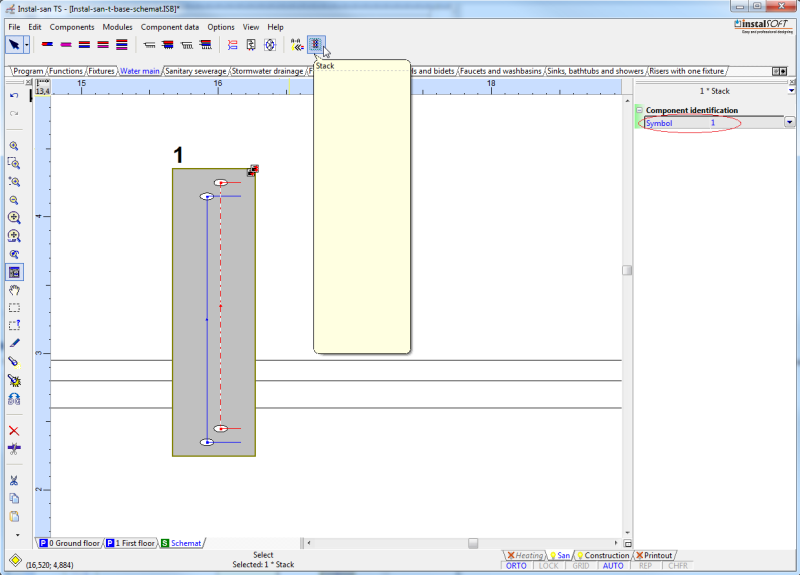Viewport: 800px width, 575px height.
Task: Click the copy pages icon
Action: [x=14, y=498]
